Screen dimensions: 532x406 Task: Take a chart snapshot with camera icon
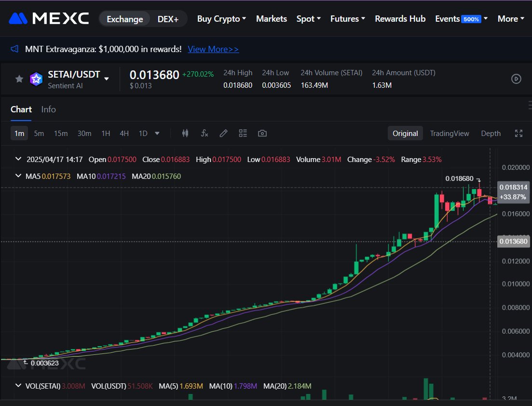tap(262, 133)
